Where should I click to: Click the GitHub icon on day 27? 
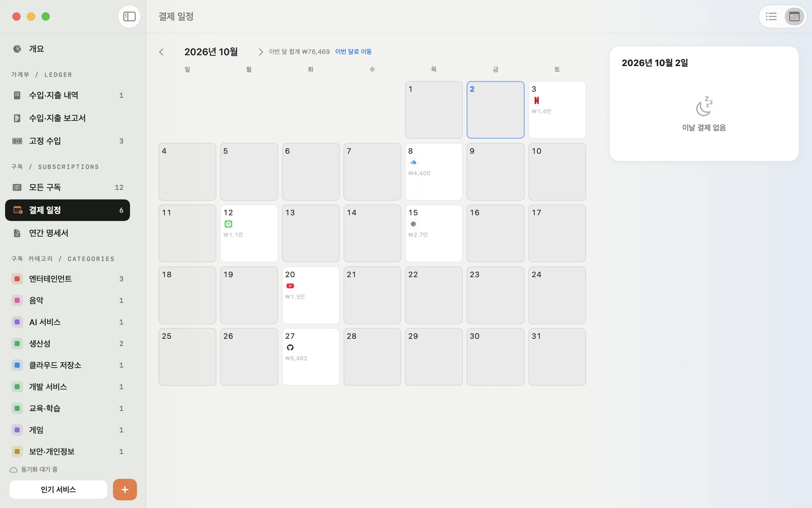coord(290,348)
